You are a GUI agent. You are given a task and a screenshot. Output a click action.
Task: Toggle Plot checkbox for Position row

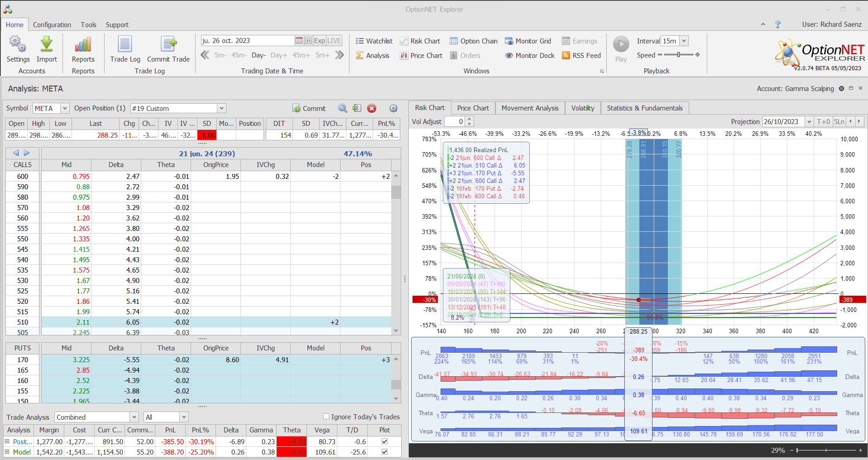click(x=384, y=441)
